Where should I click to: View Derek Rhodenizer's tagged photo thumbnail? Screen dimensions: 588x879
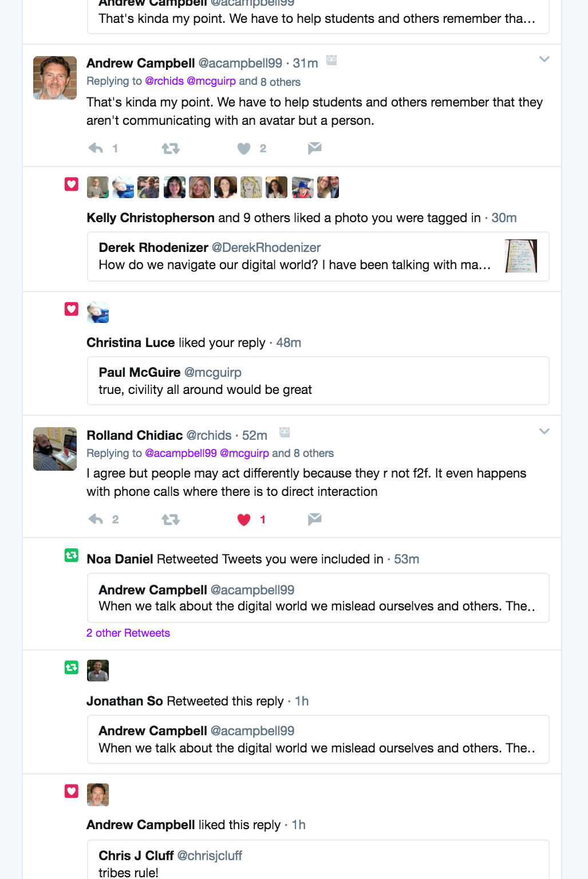tap(521, 256)
